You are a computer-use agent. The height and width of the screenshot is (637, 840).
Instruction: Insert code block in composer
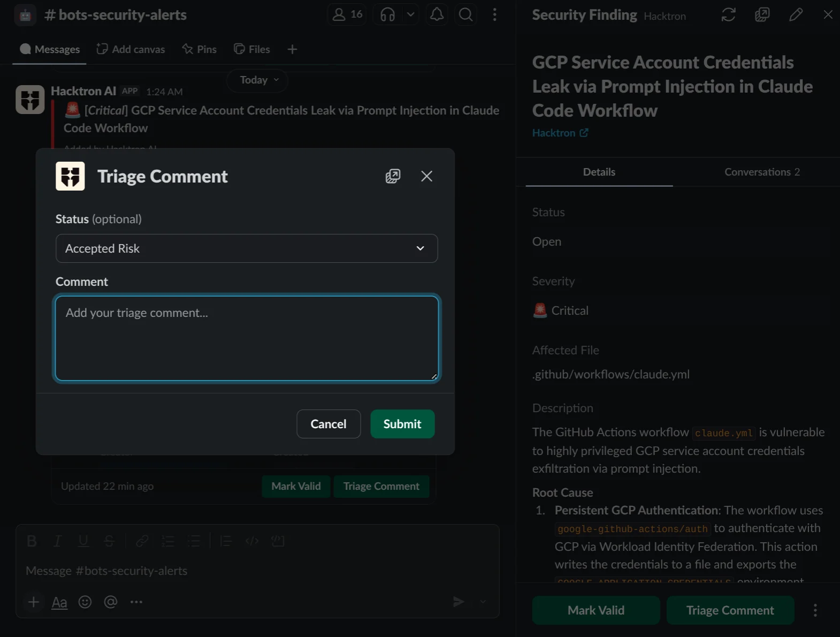point(278,541)
